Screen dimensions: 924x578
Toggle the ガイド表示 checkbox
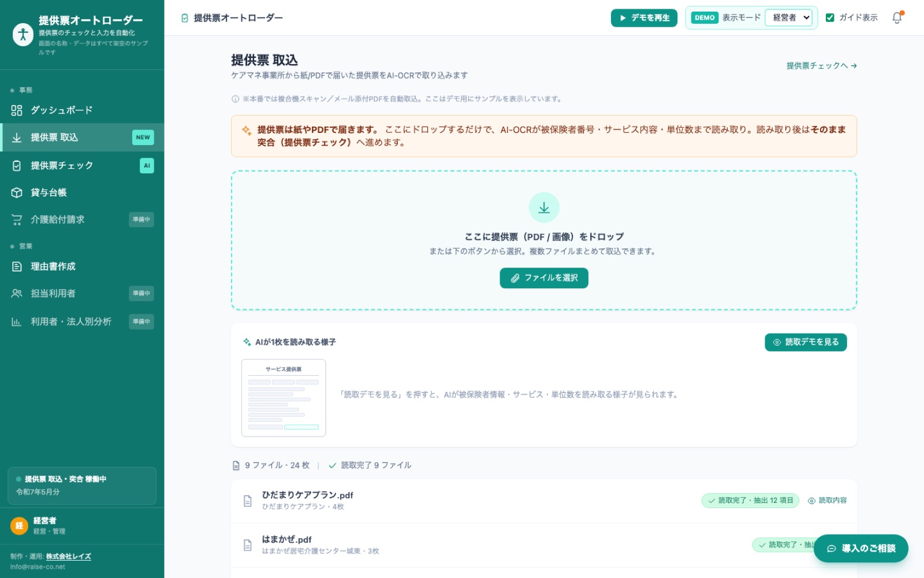click(x=830, y=18)
